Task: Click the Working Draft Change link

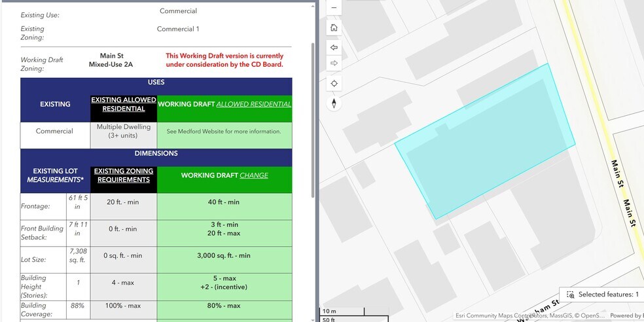Action: [x=254, y=175]
